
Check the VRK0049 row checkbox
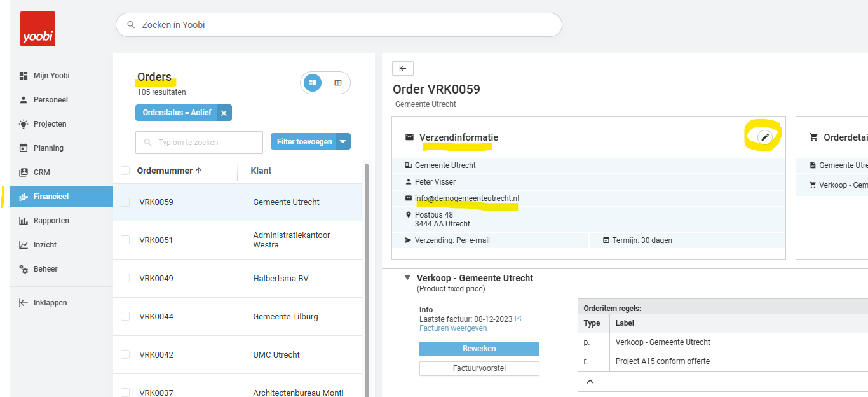pos(125,278)
